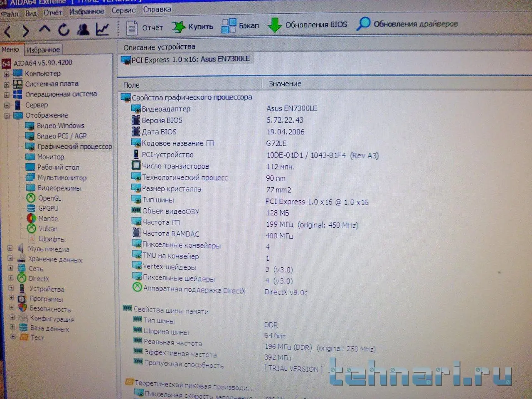Click the Программы tree icon

click(22, 298)
